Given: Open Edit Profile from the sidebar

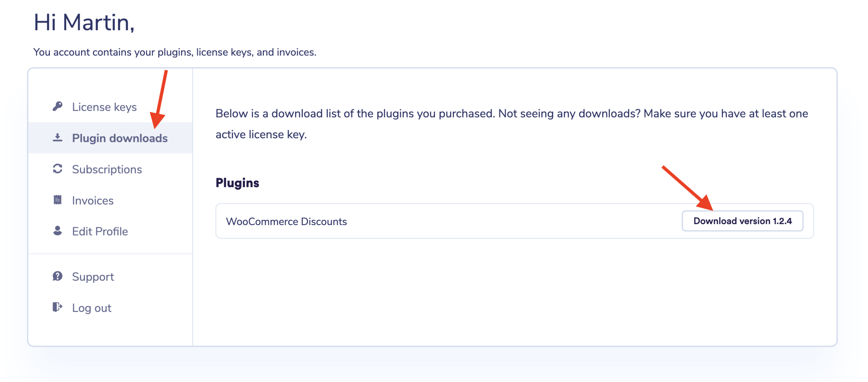Looking at the screenshot, I should coord(100,232).
